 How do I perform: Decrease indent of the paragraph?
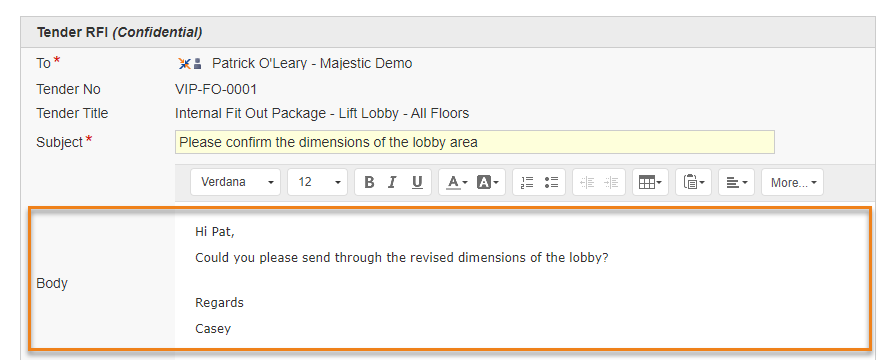(587, 182)
